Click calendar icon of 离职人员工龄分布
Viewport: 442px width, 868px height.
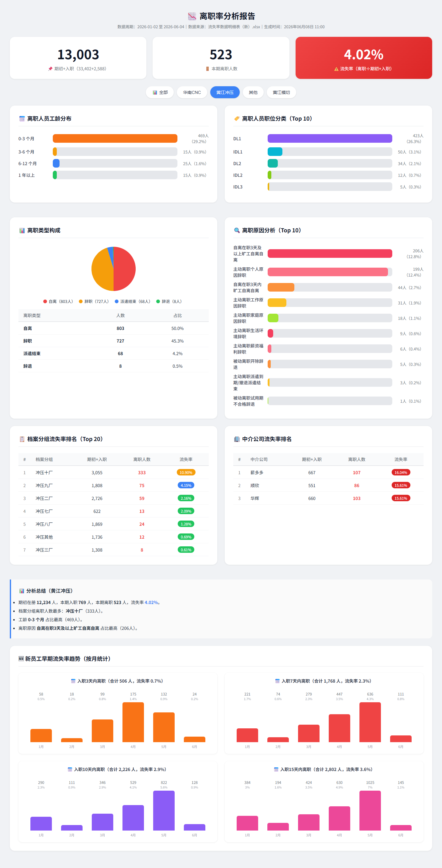click(x=22, y=118)
